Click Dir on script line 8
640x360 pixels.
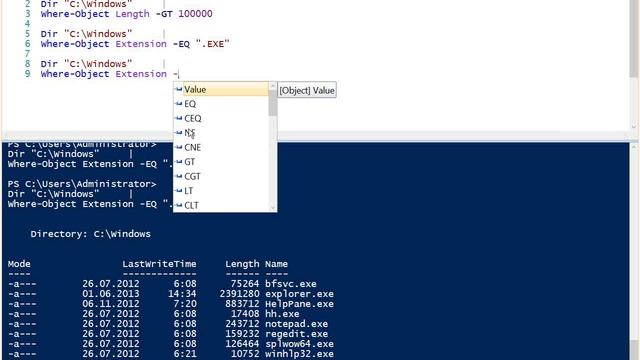pos(49,64)
